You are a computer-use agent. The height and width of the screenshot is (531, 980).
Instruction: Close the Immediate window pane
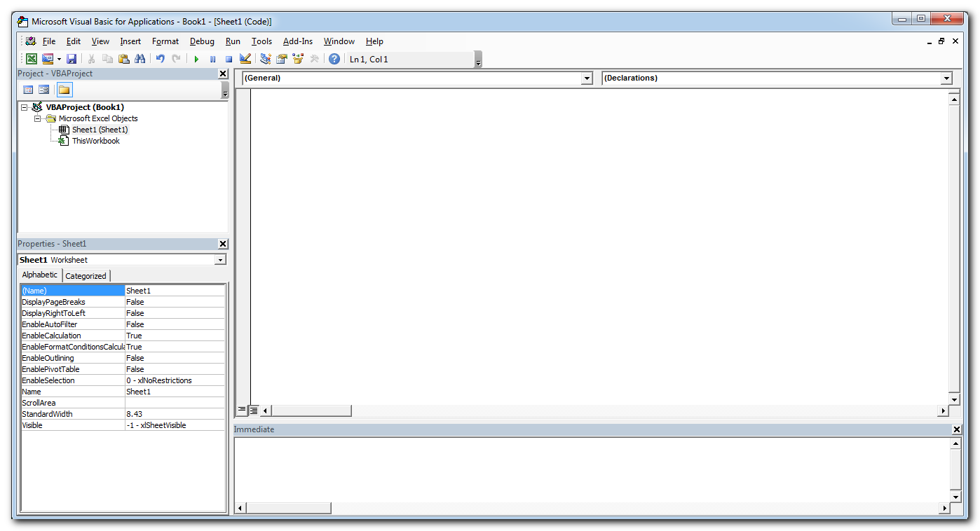(x=957, y=429)
